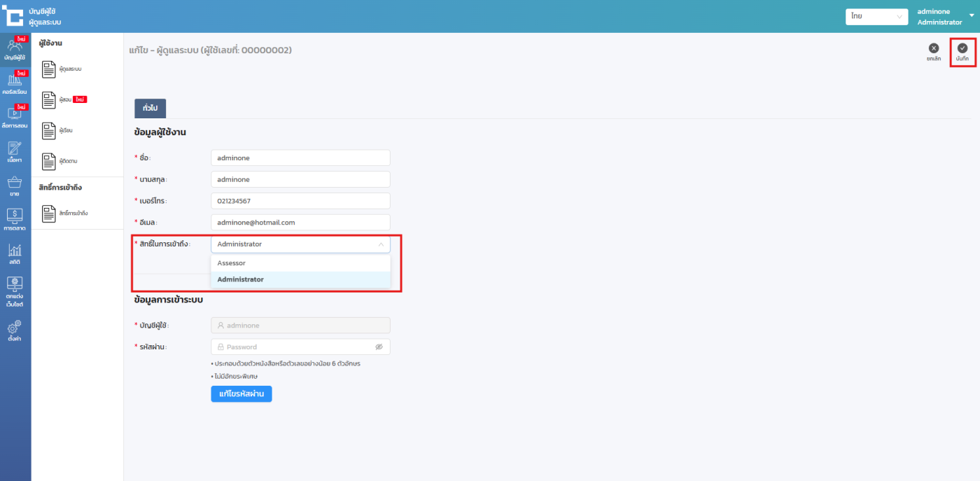980x481 pixels.
Task: Click the Cancel (ยกเลิก) X icon
Action: pyautogui.click(x=933, y=49)
